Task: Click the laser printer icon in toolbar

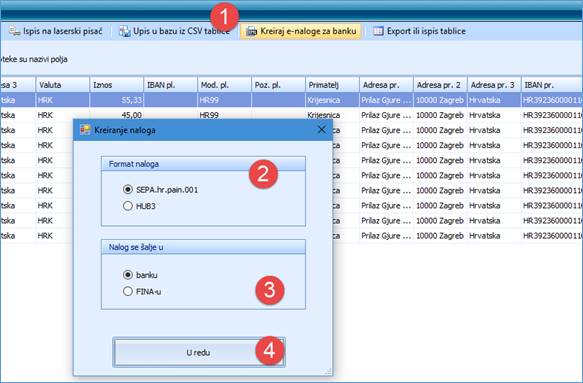Action: tap(14, 31)
